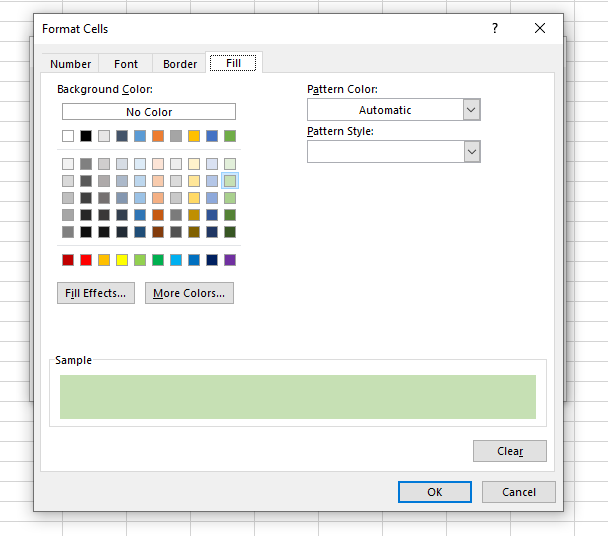Viewport: 608px width, 536px height.
Task: Expand the Pattern Color dropdown arrow
Action: click(472, 110)
